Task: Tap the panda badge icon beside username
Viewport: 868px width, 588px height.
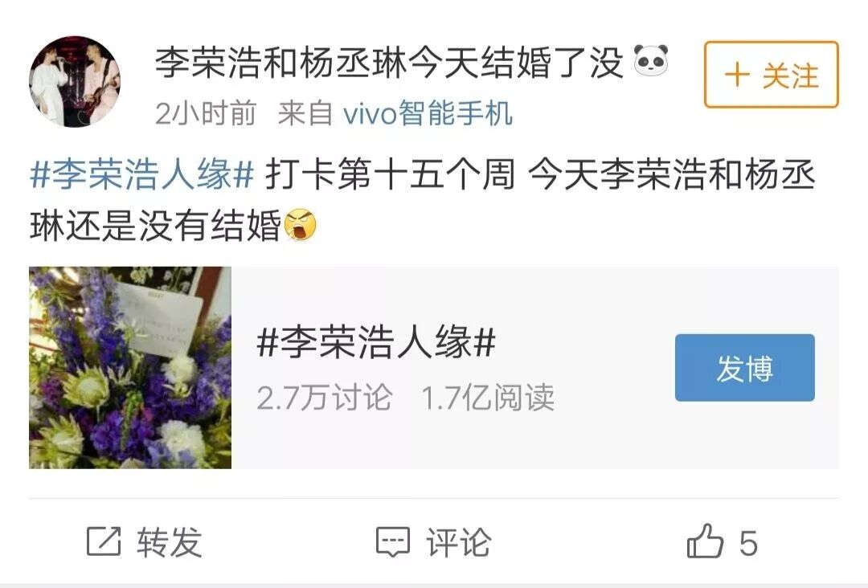Action: pos(651,60)
